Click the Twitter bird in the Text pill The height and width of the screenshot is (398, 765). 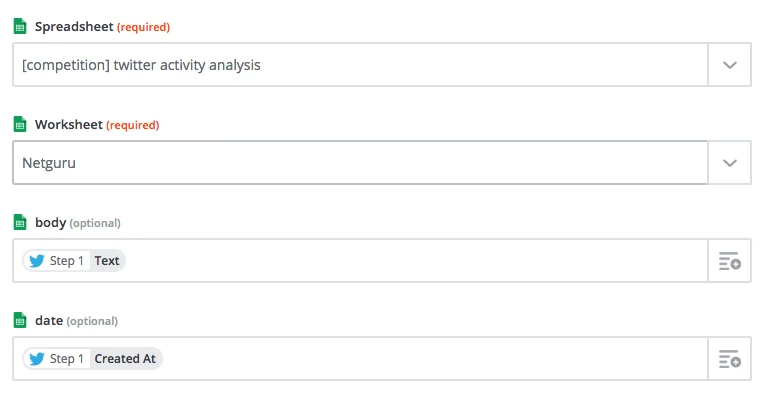[37, 261]
